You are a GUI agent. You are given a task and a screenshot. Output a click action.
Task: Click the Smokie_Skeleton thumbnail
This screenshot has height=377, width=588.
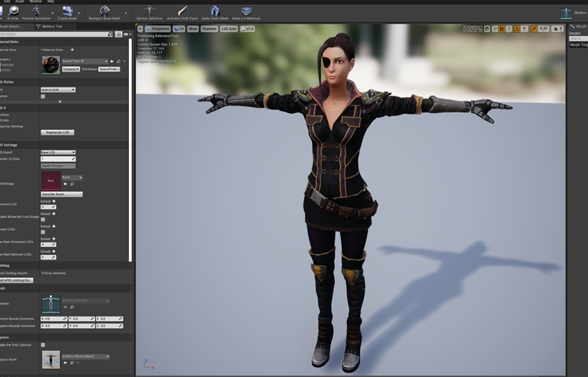50,304
